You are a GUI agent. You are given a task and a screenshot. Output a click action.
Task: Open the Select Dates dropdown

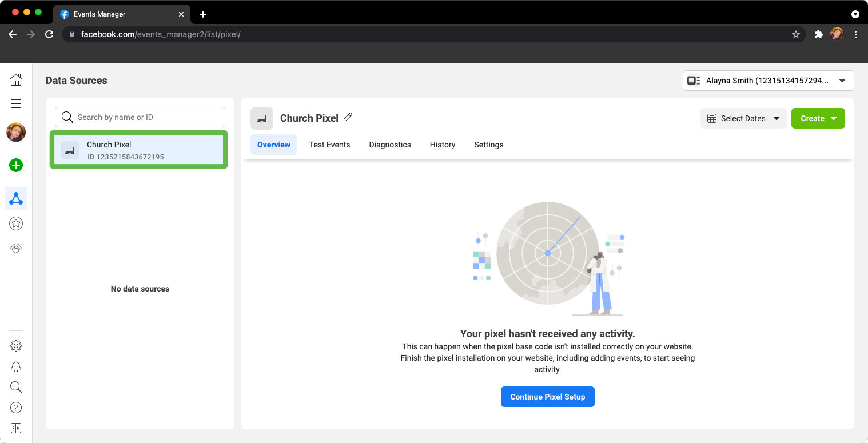[x=743, y=118]
